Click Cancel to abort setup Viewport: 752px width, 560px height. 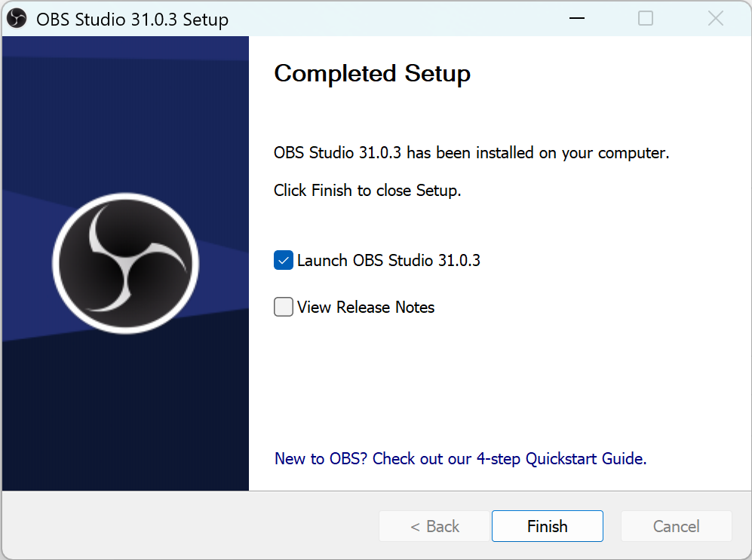(676, 526)
